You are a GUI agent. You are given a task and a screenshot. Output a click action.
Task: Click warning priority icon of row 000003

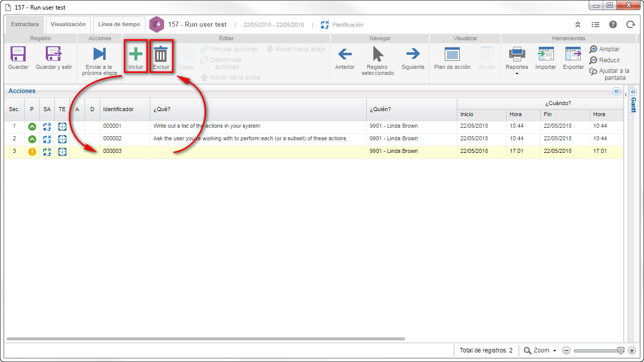32,152
